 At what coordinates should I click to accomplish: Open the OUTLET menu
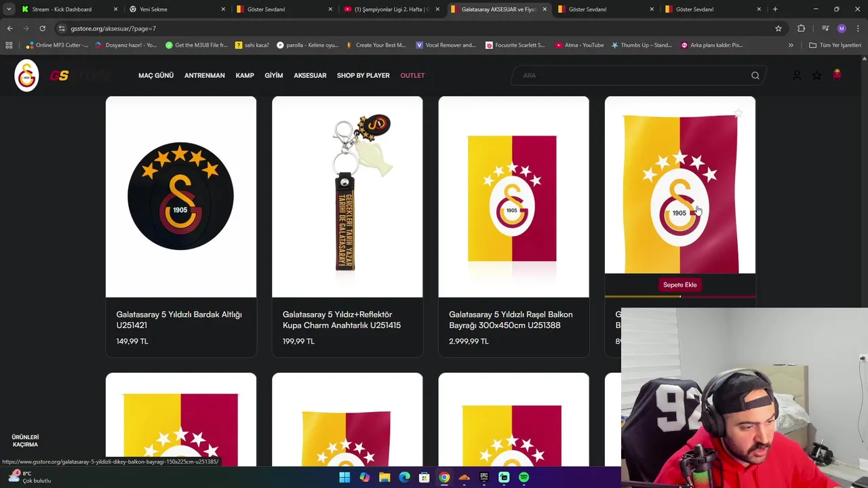[x=412, y=75]
